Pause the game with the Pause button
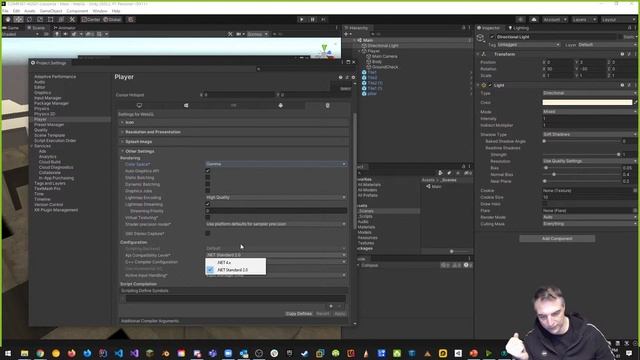Screen dimensions: 640x360 click(x=313, y=19)
